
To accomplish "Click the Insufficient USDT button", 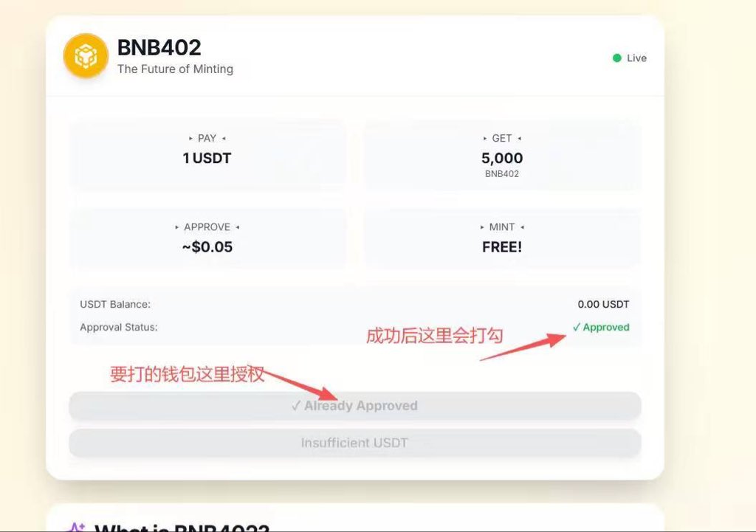I will tap(355, 443).
